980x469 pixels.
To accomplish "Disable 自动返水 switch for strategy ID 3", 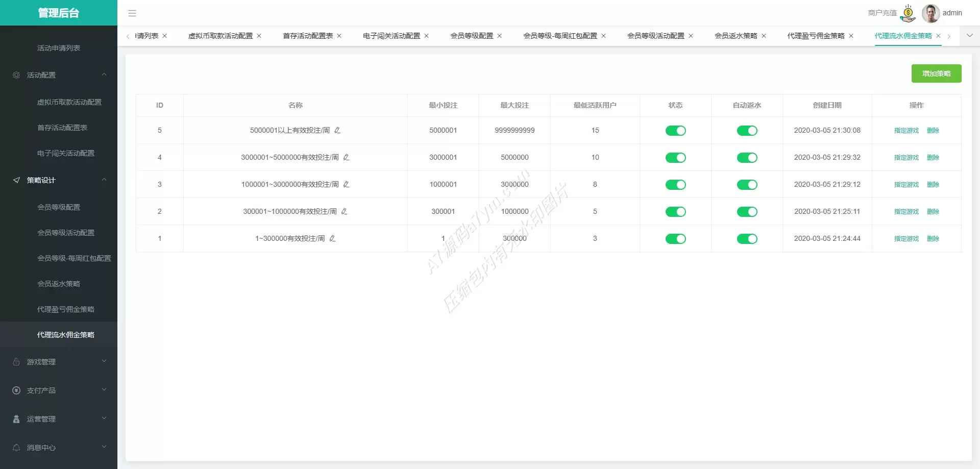I will tap(747, 185).
